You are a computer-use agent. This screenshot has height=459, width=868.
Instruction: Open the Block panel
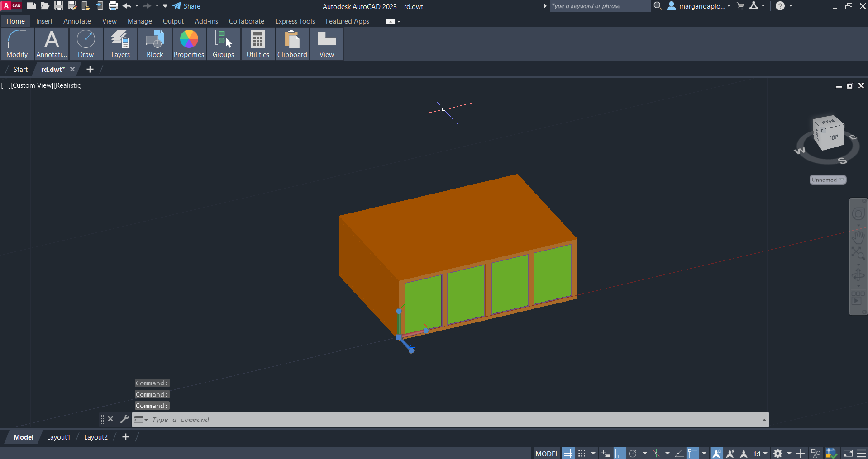click(x=155, y=44)
